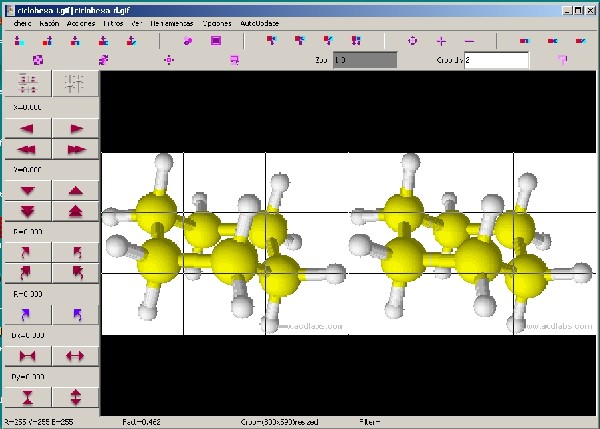Open the Ver menu
The image size is (600, 429).
point(136,22)
